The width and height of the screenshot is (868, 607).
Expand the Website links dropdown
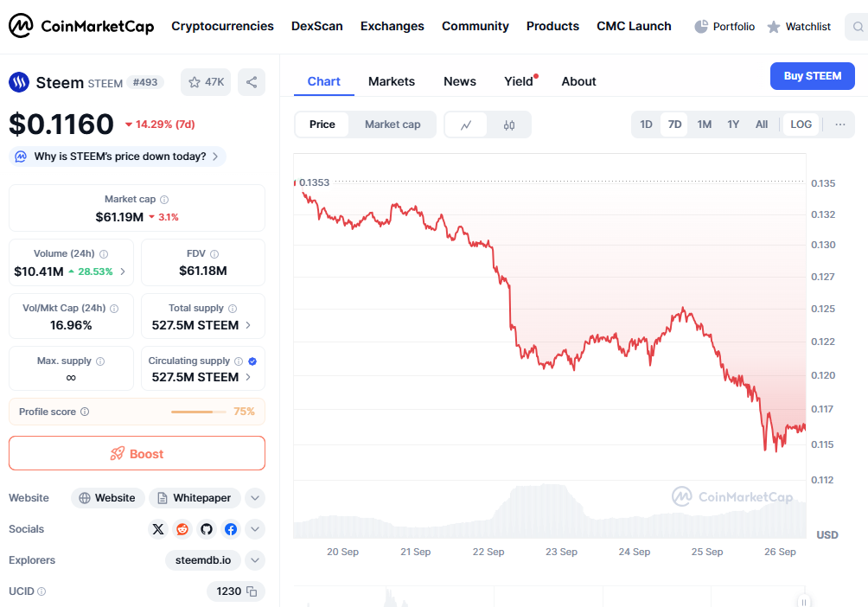(x=254, y=498)
